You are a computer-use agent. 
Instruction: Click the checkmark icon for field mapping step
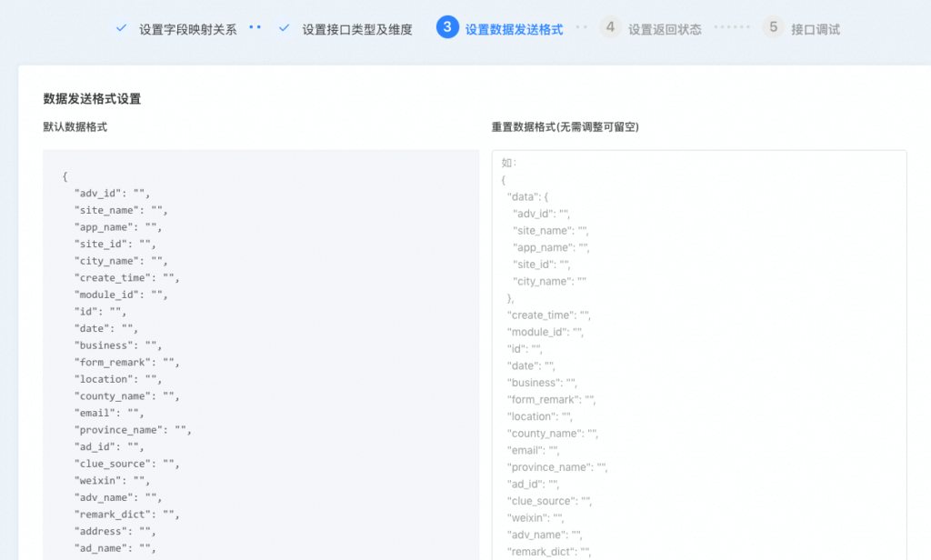(121, 28)
